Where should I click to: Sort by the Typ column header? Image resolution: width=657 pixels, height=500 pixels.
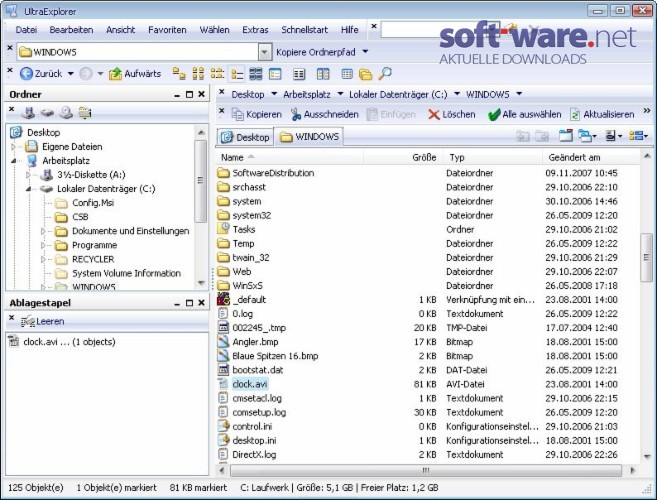493,158
